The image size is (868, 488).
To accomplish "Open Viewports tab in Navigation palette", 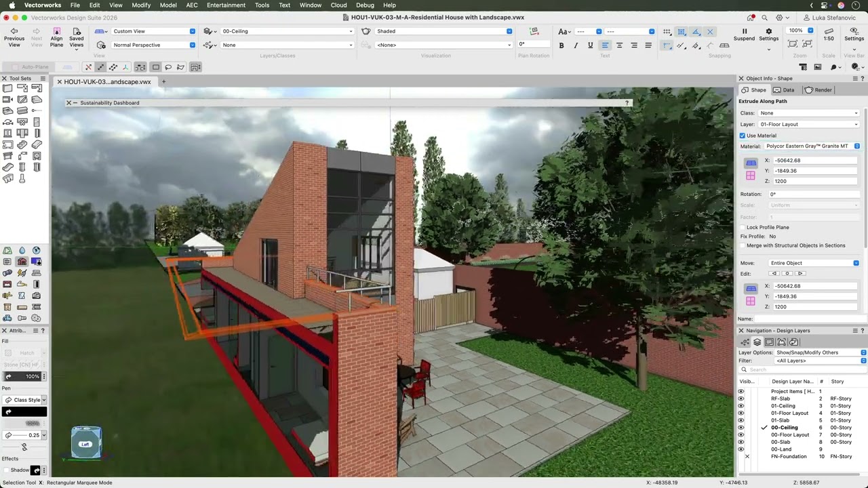I will [781, 342].
